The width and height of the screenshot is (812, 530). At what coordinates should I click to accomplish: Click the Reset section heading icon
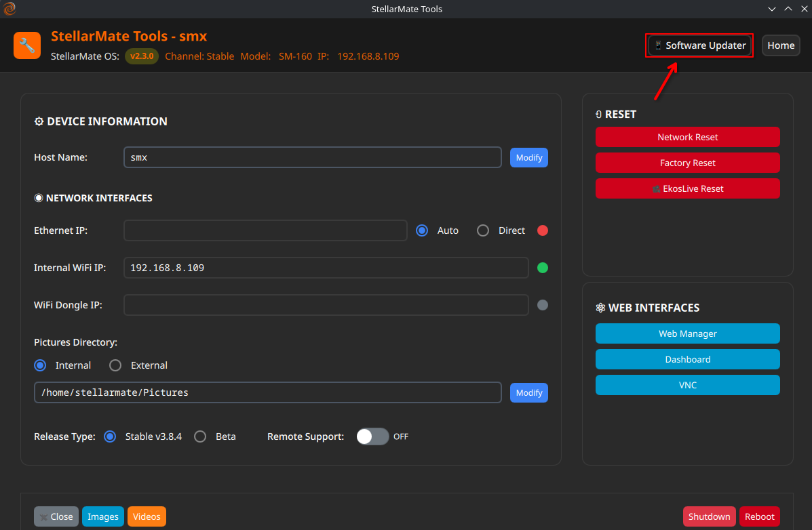tap(598, 115)
